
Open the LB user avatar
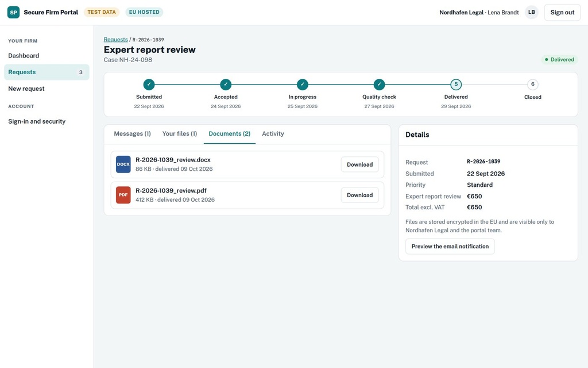[531, 12]
